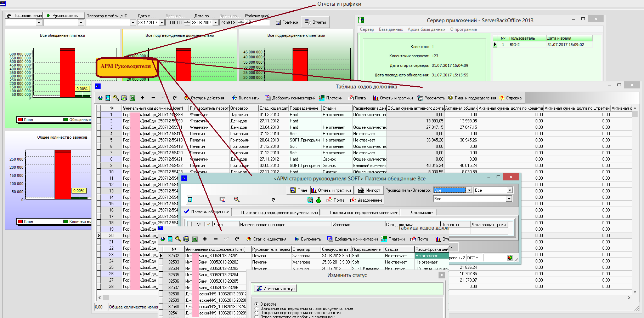Select Ожидание подтверждения оплаты клиентом radio
The image size is (644, 318).
coord(298,313)
